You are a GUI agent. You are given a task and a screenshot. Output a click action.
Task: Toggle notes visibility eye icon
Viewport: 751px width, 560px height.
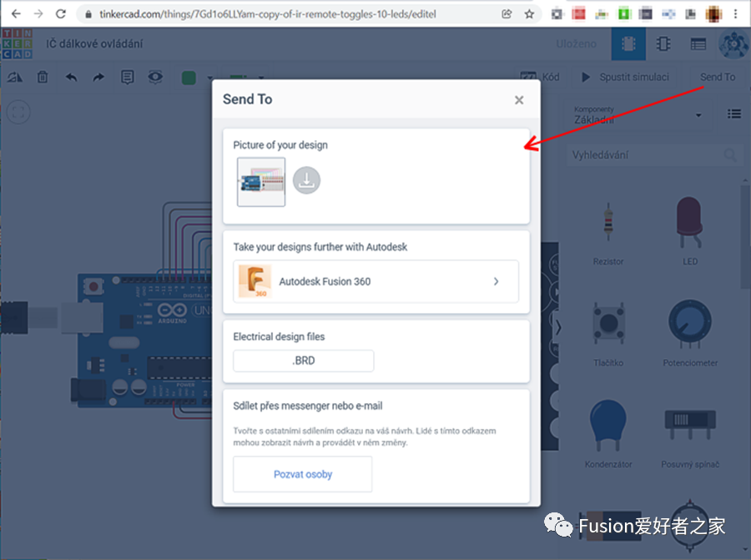tap(155, 77)
